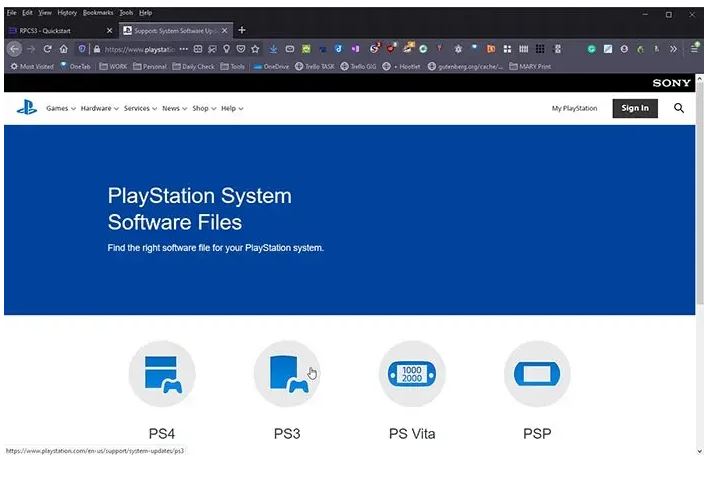This screenshot has height=477, width=711.
Task: Select the PSP handheld icon
Action: point(537,374)
